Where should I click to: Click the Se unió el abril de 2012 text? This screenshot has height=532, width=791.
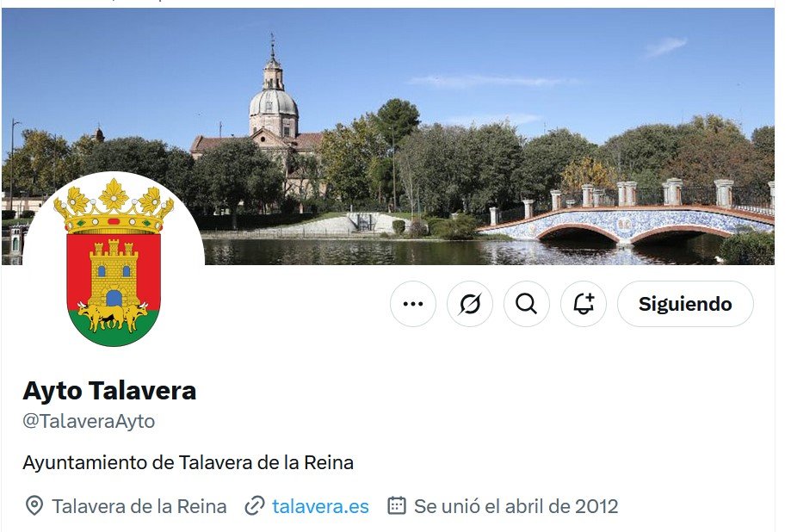pos(516,506)
